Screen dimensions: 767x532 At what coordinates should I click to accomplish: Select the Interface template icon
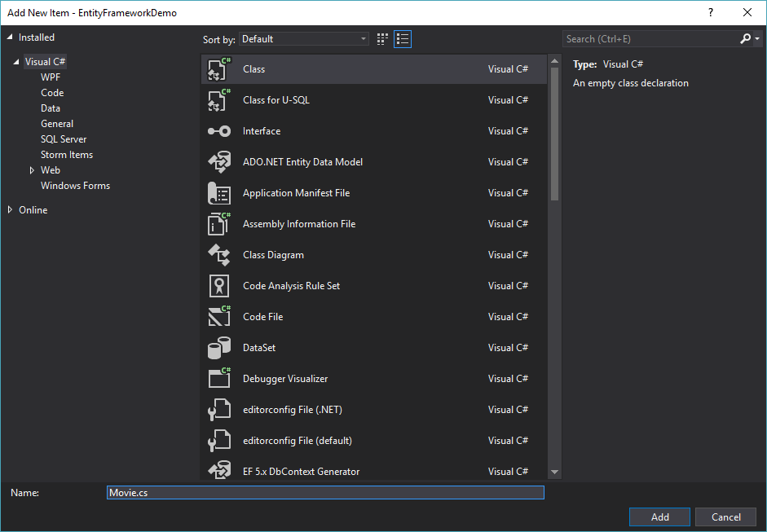pos(219,131)
